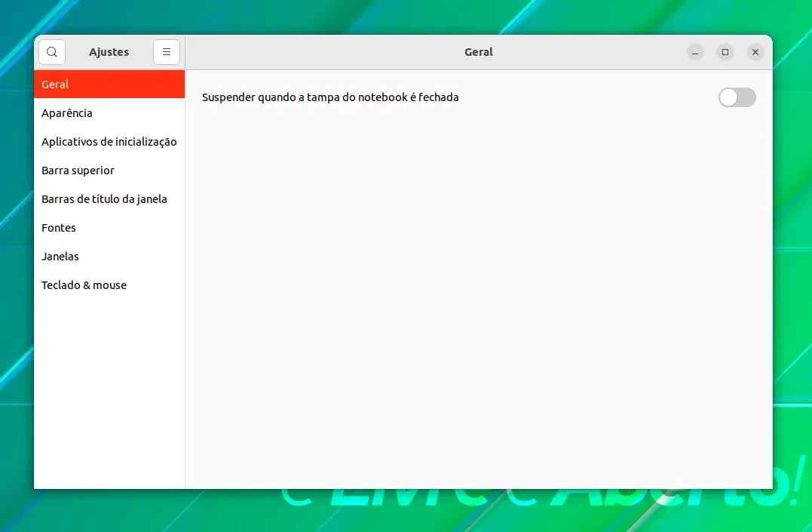
Task: Click the Suspender quando a tampa label
Action: point(330,97)
